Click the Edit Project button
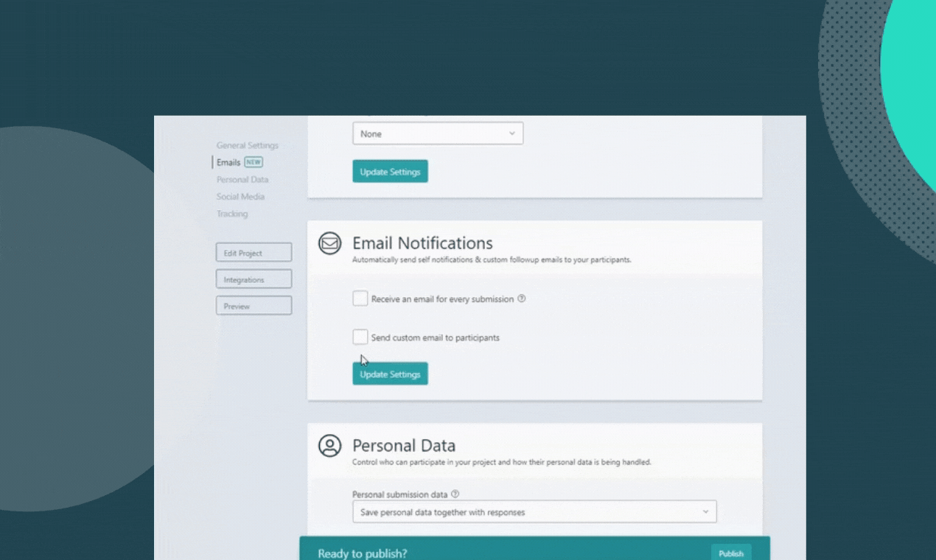Screen dimensions: 936x560 click(x=254, y=253)
